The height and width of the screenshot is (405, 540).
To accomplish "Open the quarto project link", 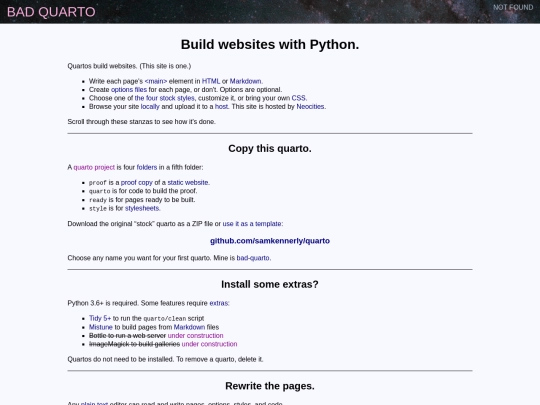I will click(94, 167).
